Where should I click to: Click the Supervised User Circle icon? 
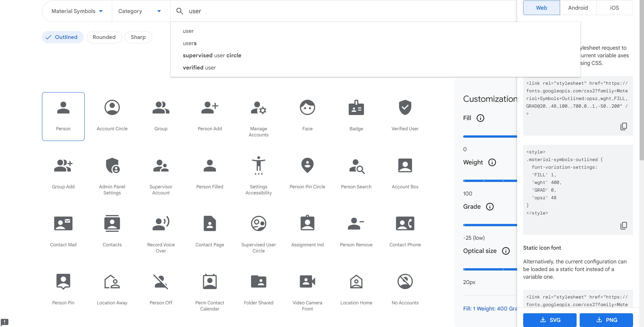coord(258,224)
